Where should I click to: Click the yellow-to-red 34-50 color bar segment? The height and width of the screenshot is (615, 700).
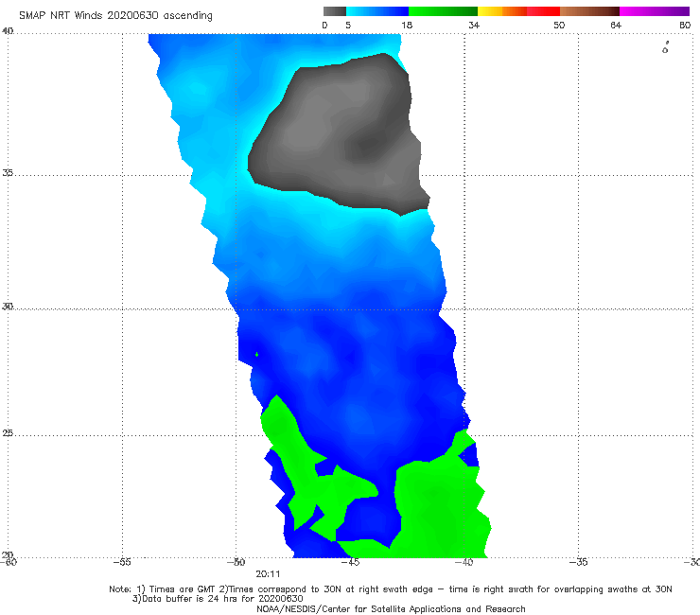click(x=518, y=11)
